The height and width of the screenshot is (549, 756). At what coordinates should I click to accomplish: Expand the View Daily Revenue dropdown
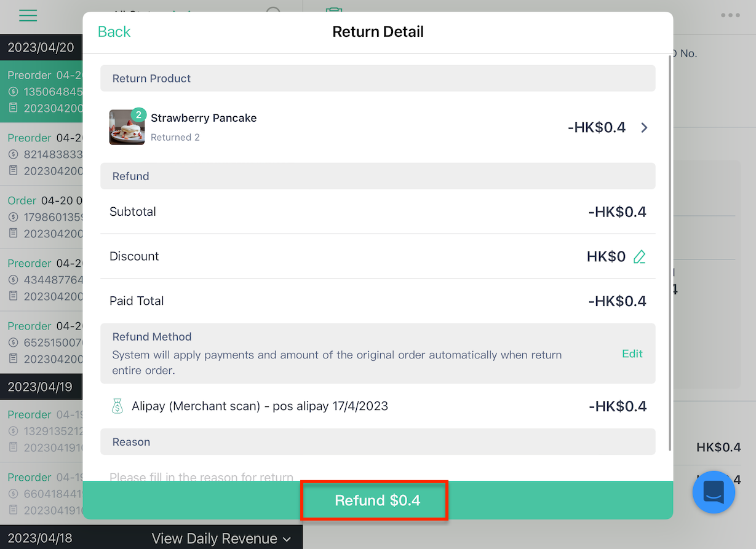click(221, 539)
